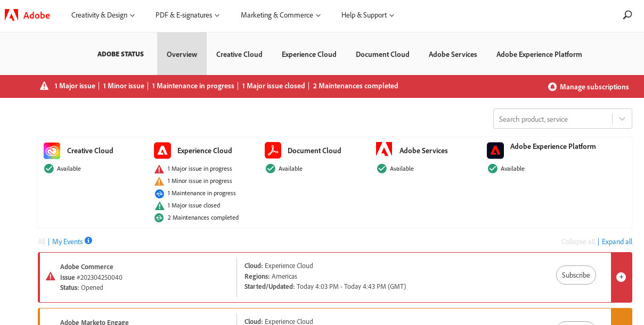Click 1 Minor issue in banner
Image resolution: width=644 pixels, height=325 pixels.
pos(124,86)
